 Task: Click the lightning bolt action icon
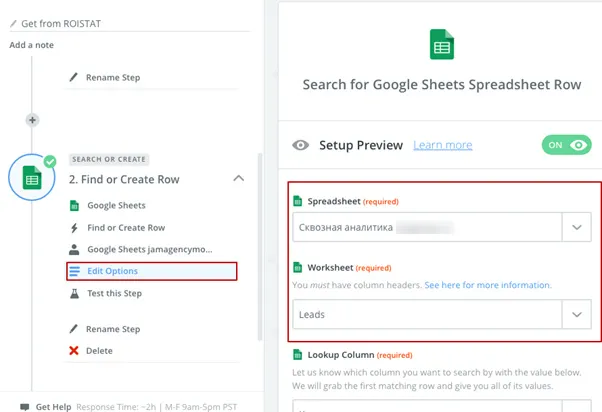(74, 228)
